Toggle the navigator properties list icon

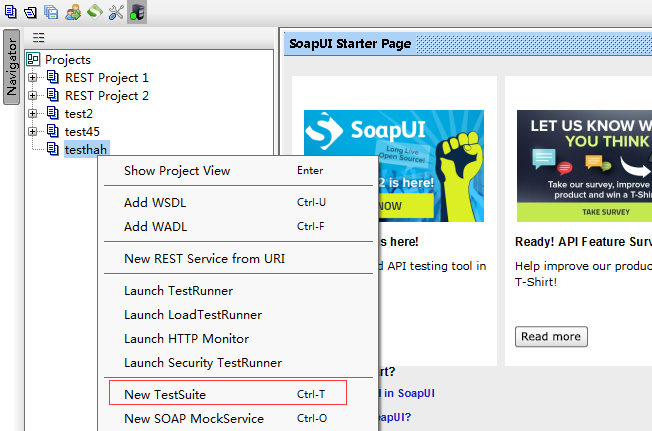[39, 38]
